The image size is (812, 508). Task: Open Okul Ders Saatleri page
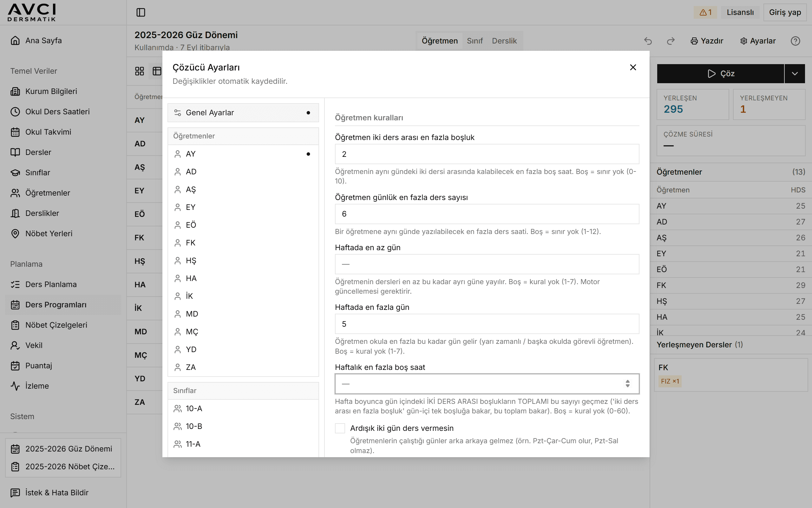63,111
